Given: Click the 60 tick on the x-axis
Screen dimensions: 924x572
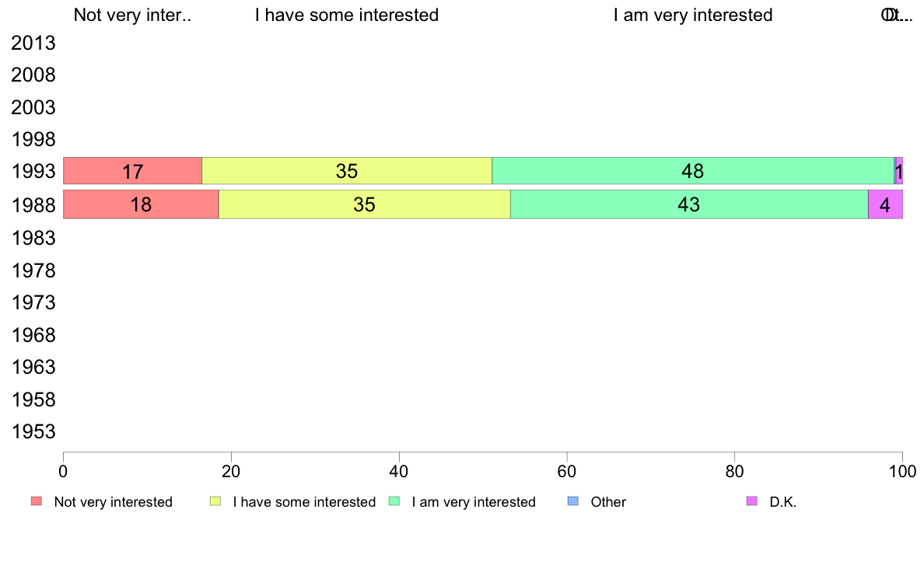Looking at the screenshot, I should (567, 471).
